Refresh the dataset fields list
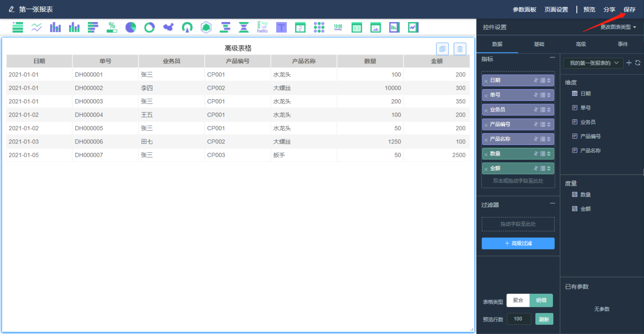The height and width of the screenshot is (334, 644). [638, 63]
